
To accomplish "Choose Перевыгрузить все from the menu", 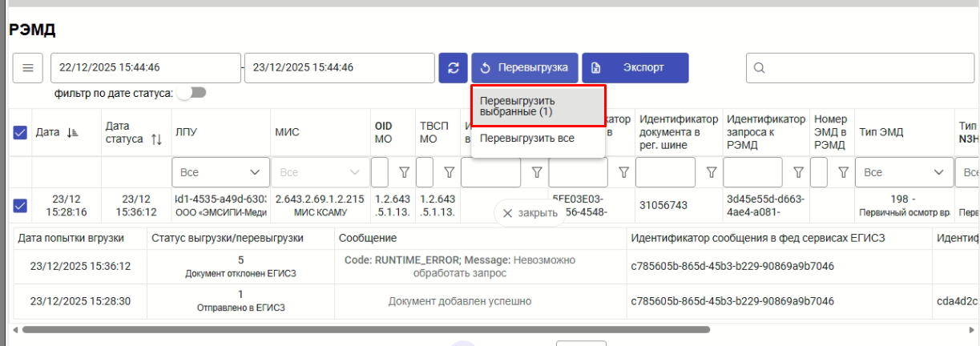I will tap(527, 139).
